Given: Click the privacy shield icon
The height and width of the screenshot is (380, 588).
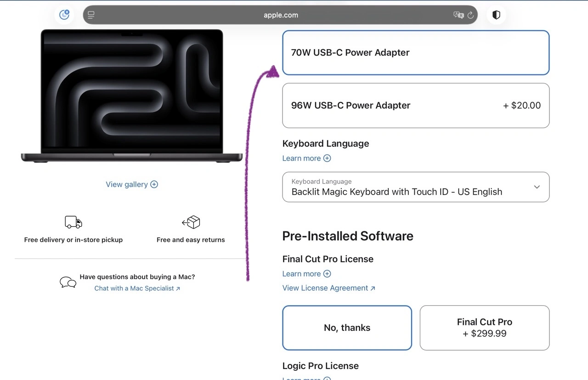Looking at the screenshot, I should pos(496,15).
